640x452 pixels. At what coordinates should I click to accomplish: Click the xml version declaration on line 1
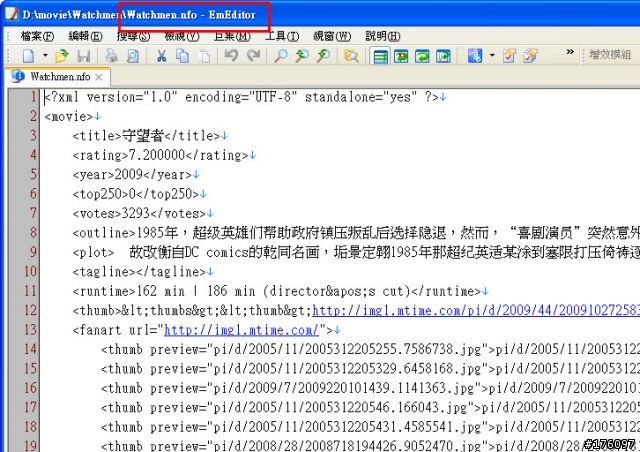pyautogui.click(x=241, y=97)
